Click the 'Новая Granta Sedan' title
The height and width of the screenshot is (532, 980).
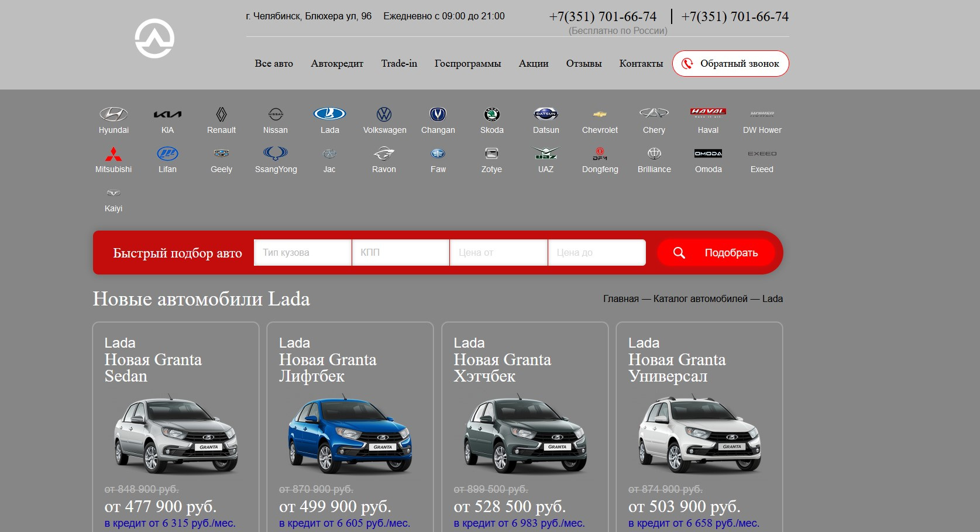point(153,368)
